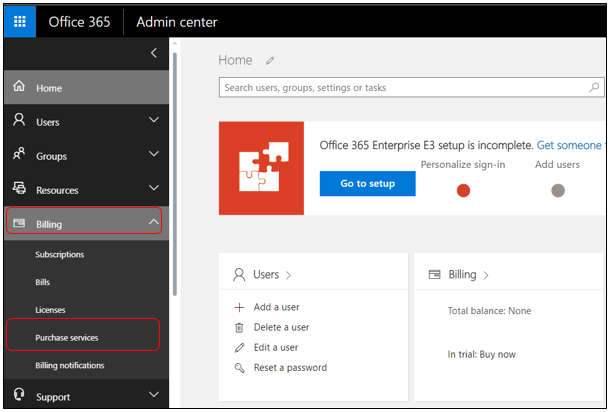Viewport: 611px width, 412px height.
Task: Click the Go to setup button
Action: tap(367, 184)
